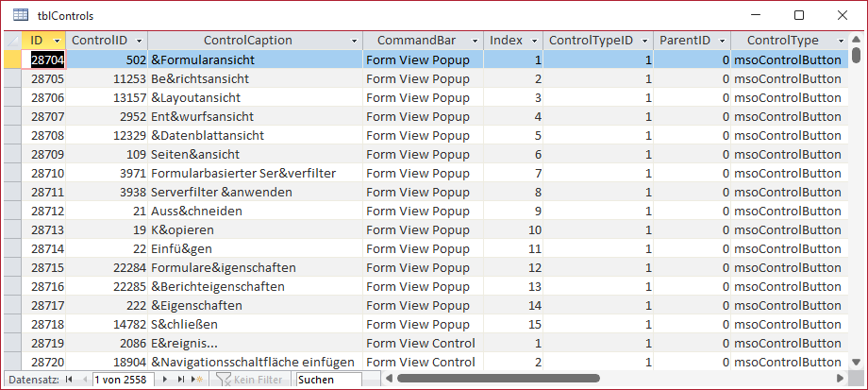Viewport: 868px width, 390px height.
Task: Click the horizontal scrollbar right arrow
Action: click(840, 380)
